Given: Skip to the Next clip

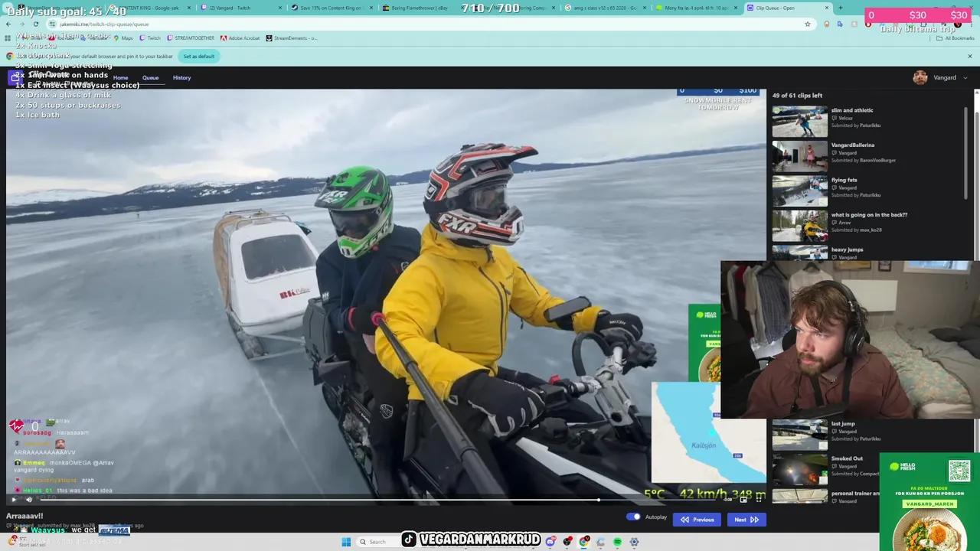Looking at the screenshot, I should [x=746, y=520].
